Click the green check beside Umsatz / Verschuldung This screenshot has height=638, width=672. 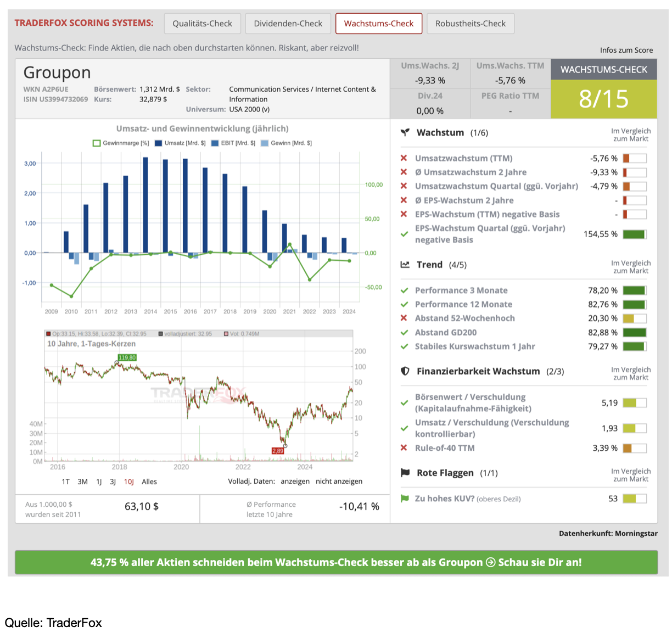[x=404, y=428]
